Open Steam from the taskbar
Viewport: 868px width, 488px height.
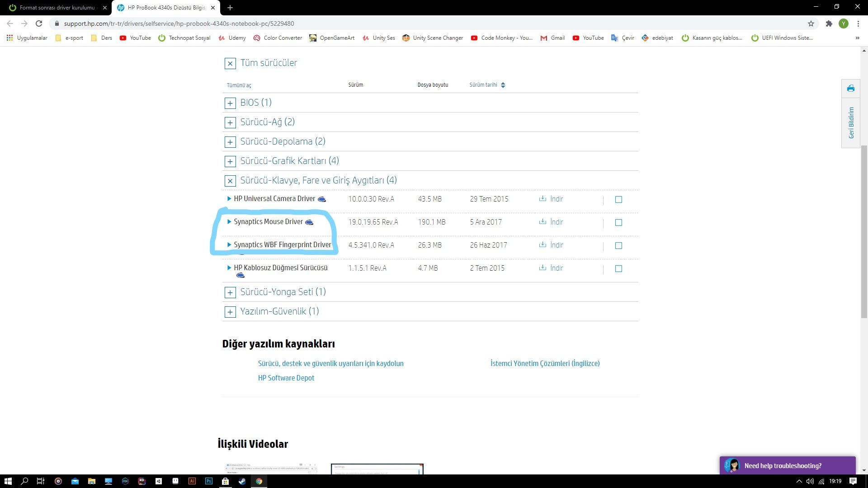(x=242, y=481)
